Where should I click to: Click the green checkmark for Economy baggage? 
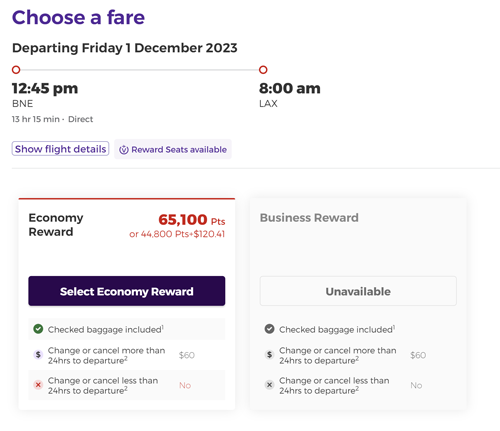click(x=38, y=329)
